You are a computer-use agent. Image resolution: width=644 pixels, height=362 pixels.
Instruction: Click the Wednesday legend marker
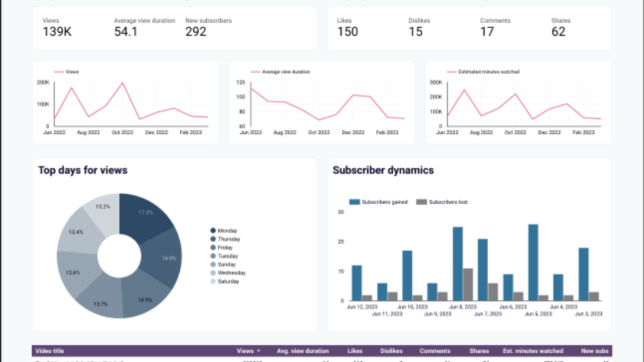213,273
